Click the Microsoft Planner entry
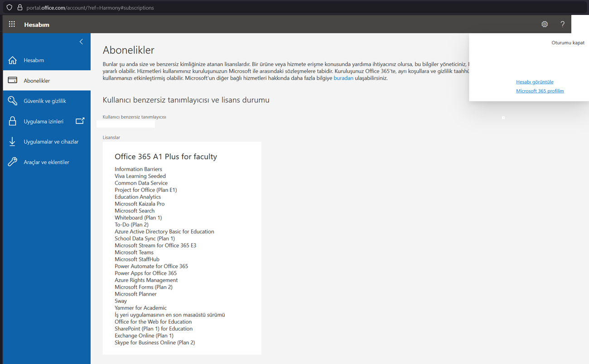Image resolution: width=589 pixels, height=364 pixels. coord(135,294)
